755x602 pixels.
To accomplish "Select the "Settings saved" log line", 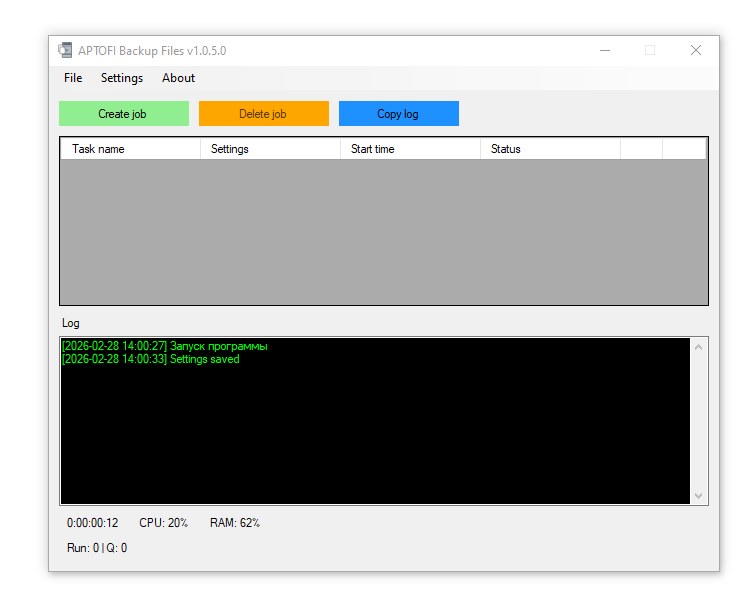I will click(151, 359).
